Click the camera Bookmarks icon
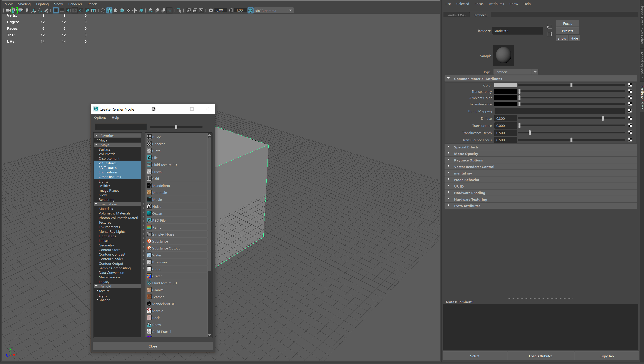 coord(27,10)
